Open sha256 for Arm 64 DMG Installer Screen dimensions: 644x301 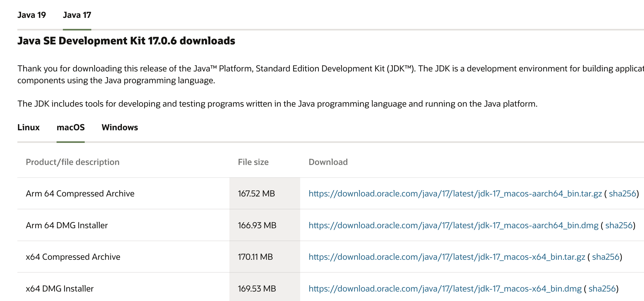click(618, 225)
